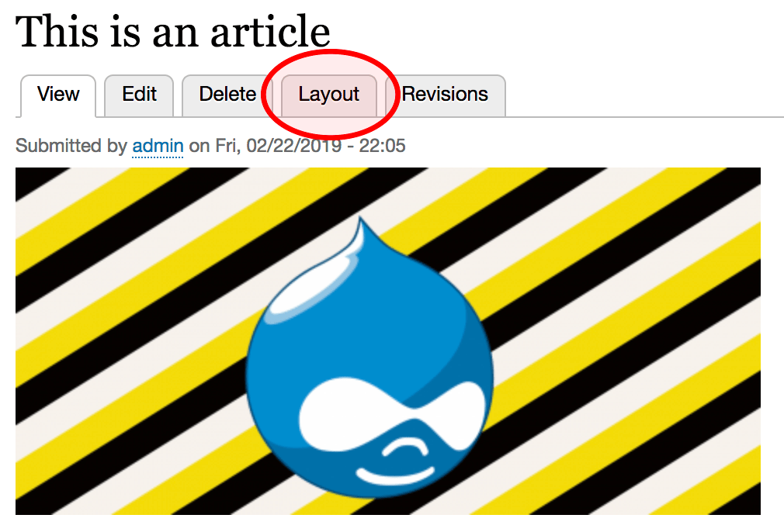Open the circled Layout tab
Screen dimensions: 784x532
click(328, 94)
